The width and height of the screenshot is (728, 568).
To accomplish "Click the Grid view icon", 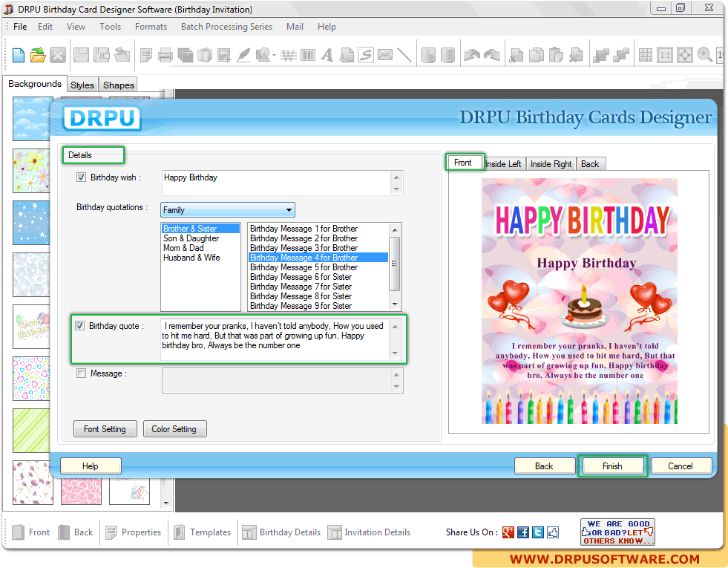I will click(x=646, y=55).
